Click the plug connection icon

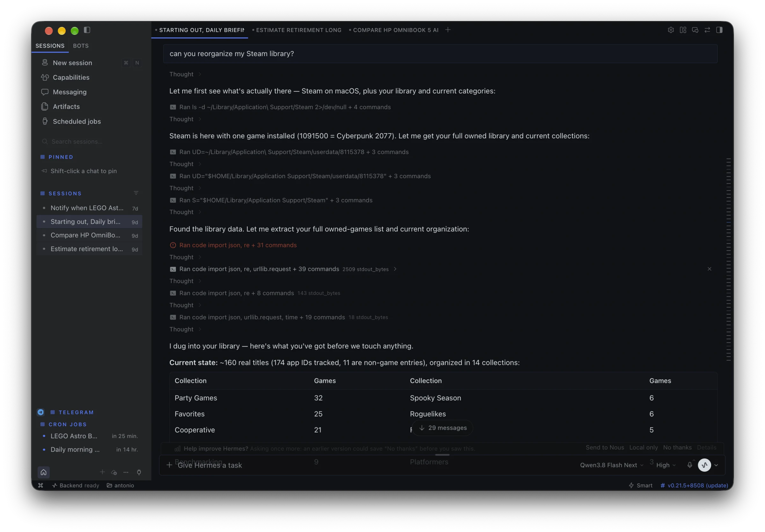(x=139, y=472)
